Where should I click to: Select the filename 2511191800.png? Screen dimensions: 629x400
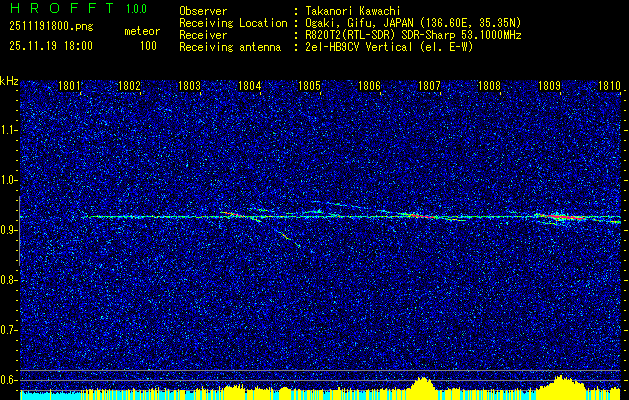pyautogui.click(x=51, y=27)
